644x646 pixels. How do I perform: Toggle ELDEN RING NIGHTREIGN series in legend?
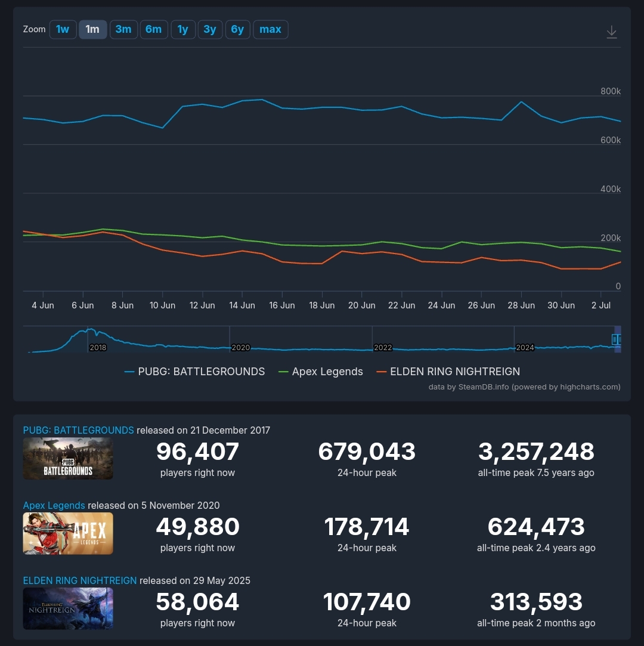tap(448, 372)
